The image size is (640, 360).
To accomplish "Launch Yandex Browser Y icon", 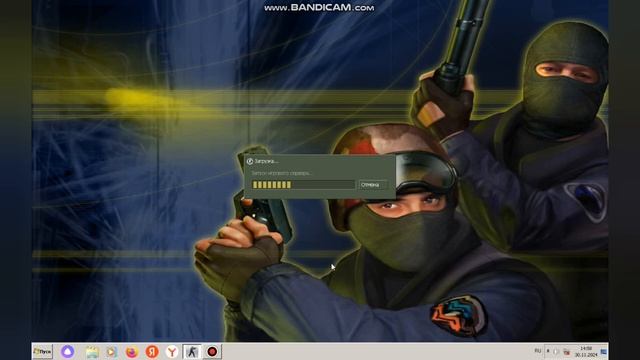I will pyautogui.click(x=172, y=352).
